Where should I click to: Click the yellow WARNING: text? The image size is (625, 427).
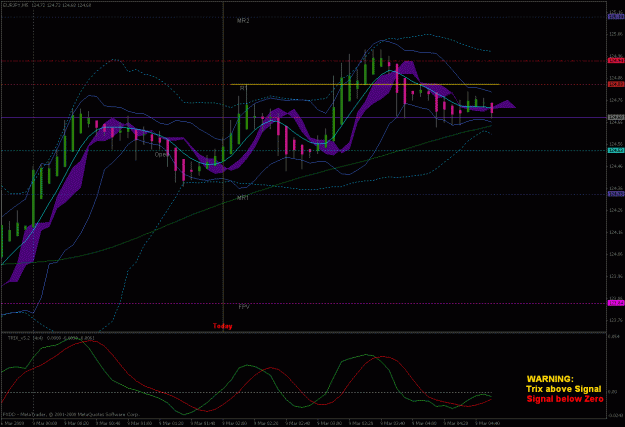pyautogui.click(x=550, y=379)
